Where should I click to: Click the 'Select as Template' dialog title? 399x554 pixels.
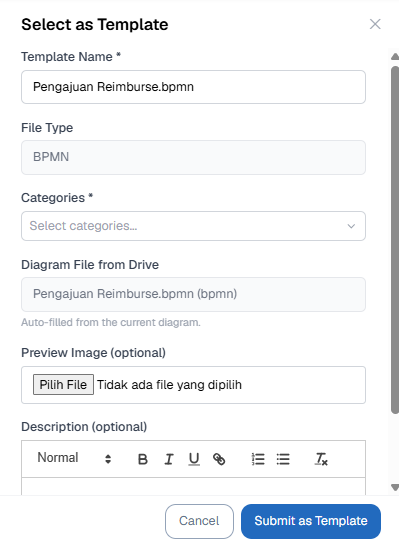[95, 24]
